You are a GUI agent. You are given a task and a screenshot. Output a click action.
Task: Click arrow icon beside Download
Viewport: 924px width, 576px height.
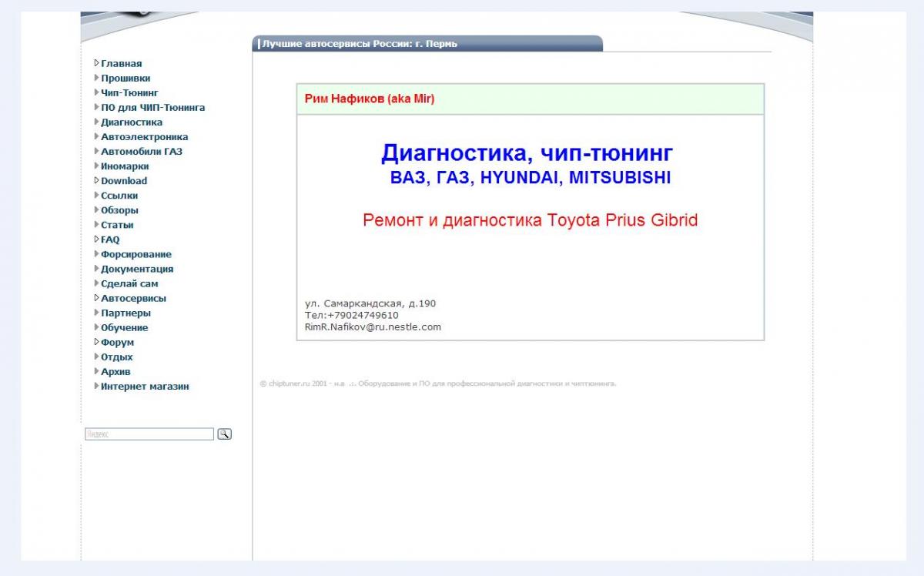click(x=96, y=180)
